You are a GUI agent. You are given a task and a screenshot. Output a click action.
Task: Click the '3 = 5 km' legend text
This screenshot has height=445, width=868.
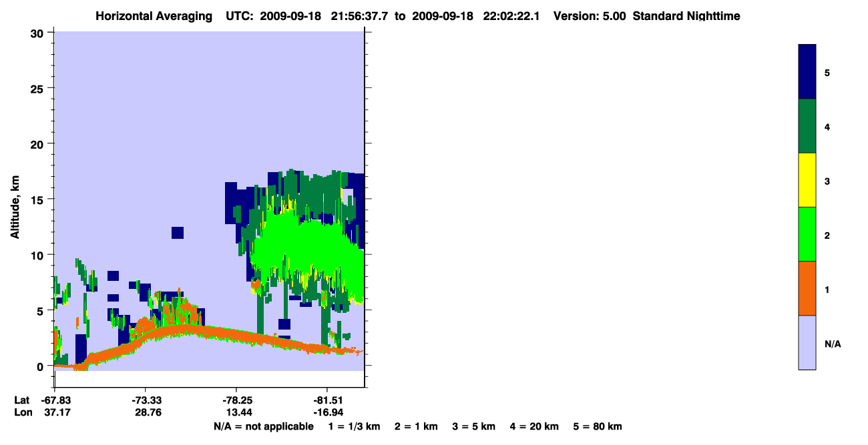click(473, 426)
